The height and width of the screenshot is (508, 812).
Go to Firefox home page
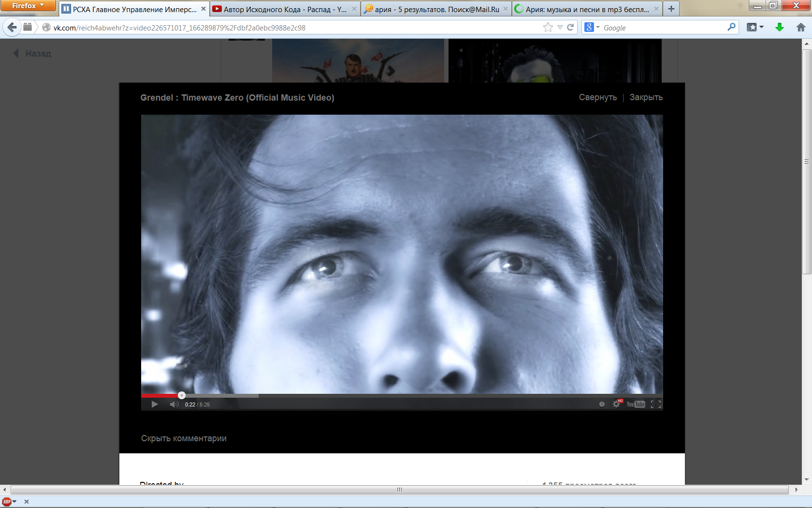801,28
